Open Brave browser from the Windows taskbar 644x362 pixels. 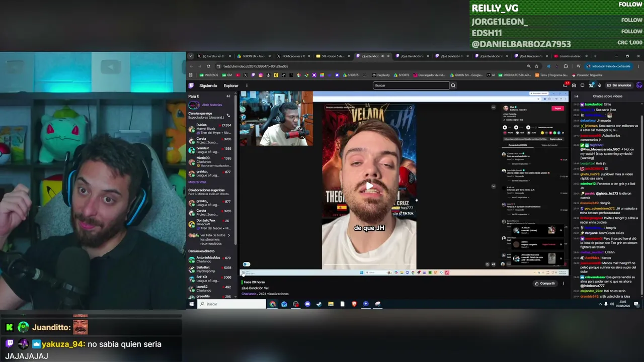point(354,304)
